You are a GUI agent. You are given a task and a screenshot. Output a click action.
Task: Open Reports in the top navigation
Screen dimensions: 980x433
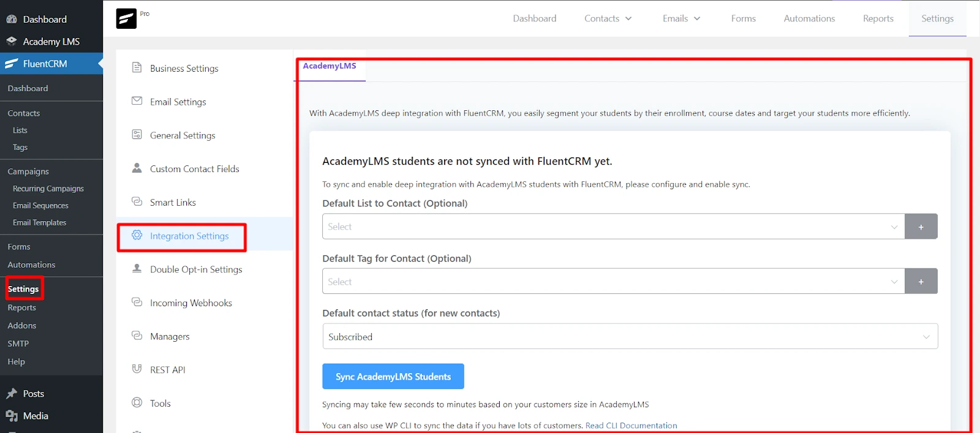878,18
